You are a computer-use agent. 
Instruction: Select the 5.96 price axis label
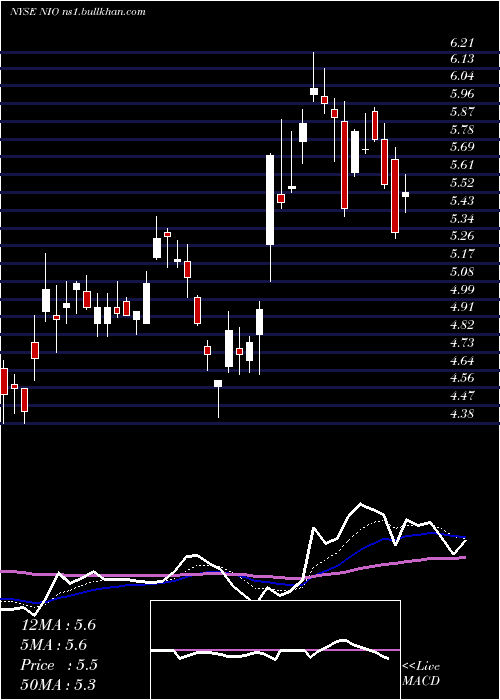(462, 94)
